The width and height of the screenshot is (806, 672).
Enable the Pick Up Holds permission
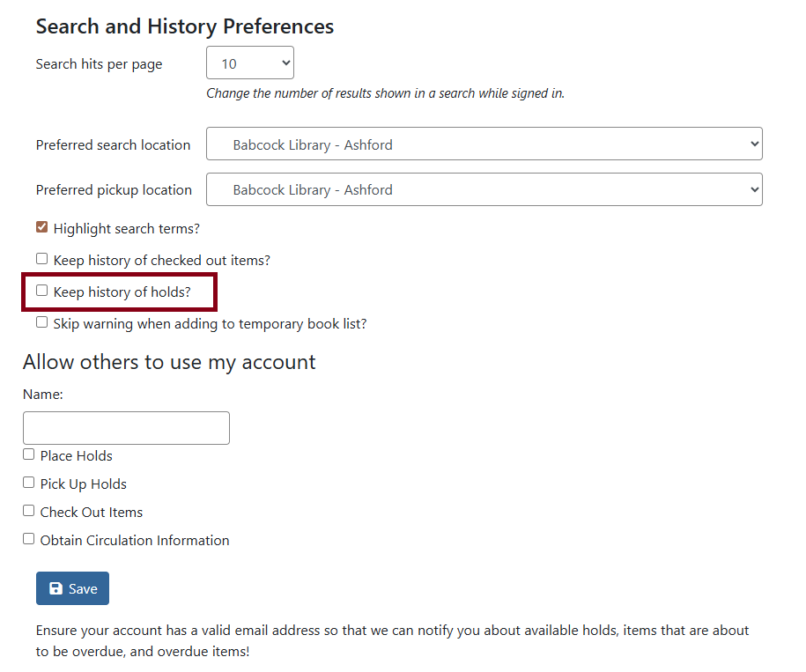click(x=28, y=482)
